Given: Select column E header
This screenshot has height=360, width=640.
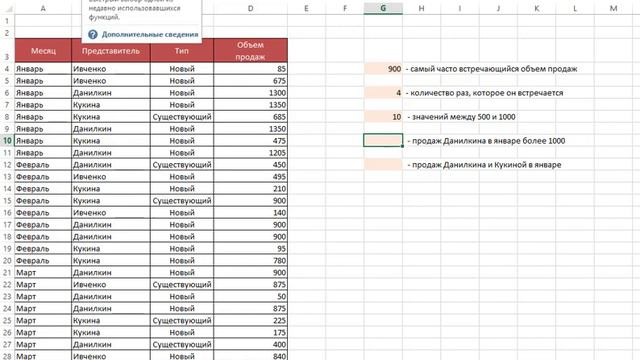Looking at the screenshot, I should point(306,8).
